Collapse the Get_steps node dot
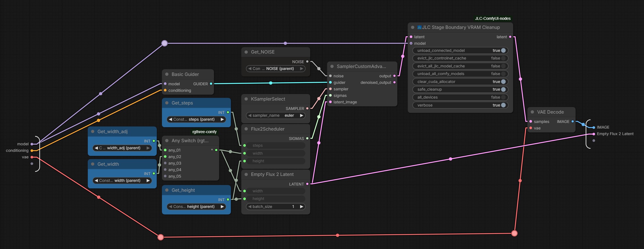The height and width of the screenshot is (249, 644). (x=167, y=103)
